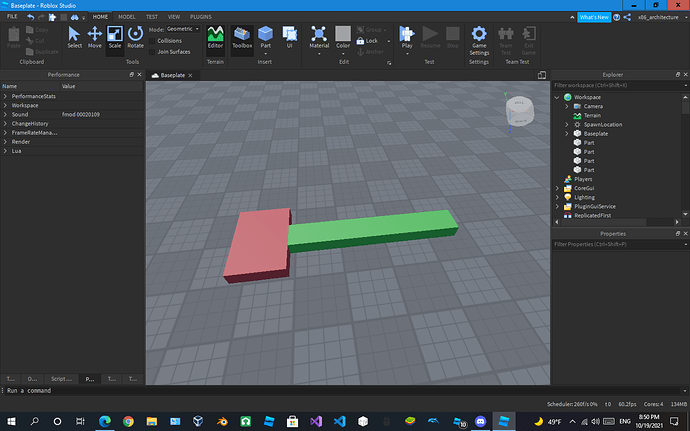The image size is (690, 431).
Task: Activate the Rotate tool
Action: [136, 37]
